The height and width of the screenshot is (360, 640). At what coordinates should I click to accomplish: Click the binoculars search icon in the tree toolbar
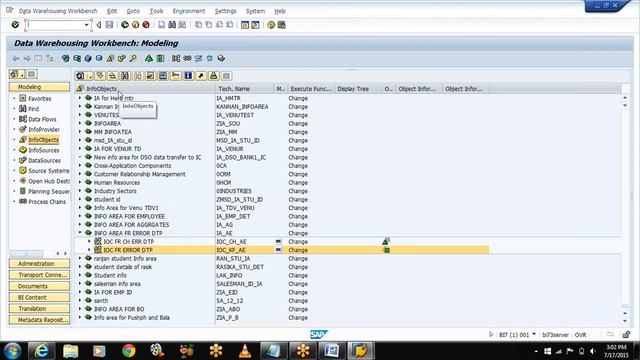pyautogui.click(x=125, y=76)
